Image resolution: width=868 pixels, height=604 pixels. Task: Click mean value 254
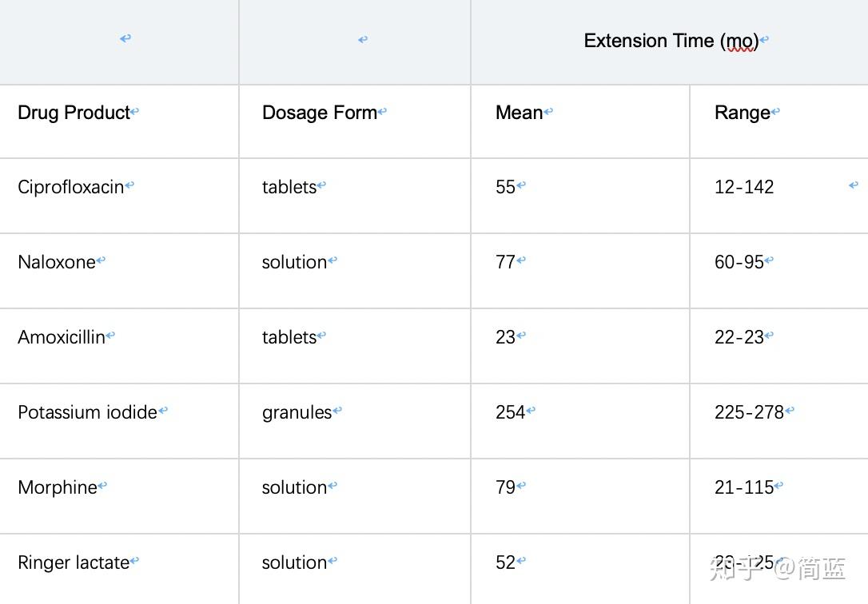coord(510,412)
